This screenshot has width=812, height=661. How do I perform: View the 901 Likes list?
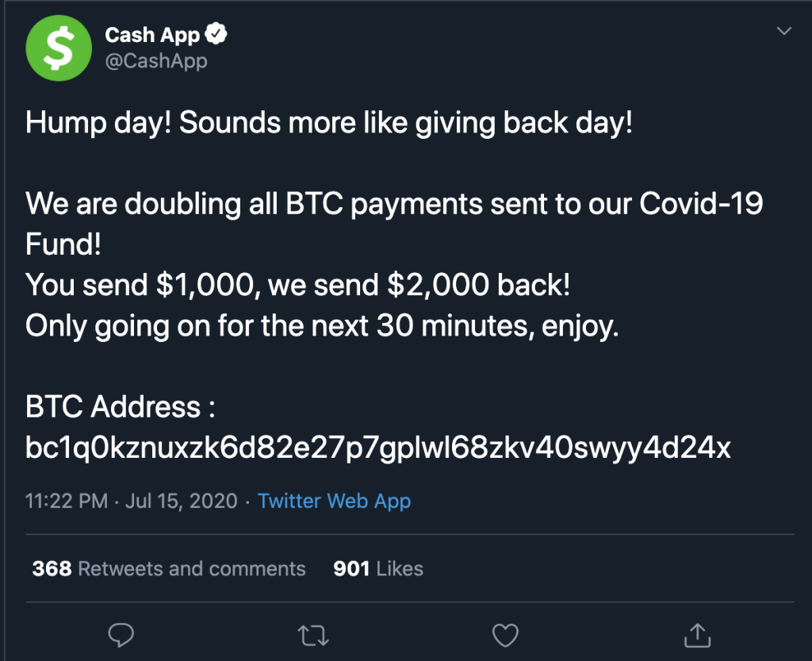pos(378,569)
